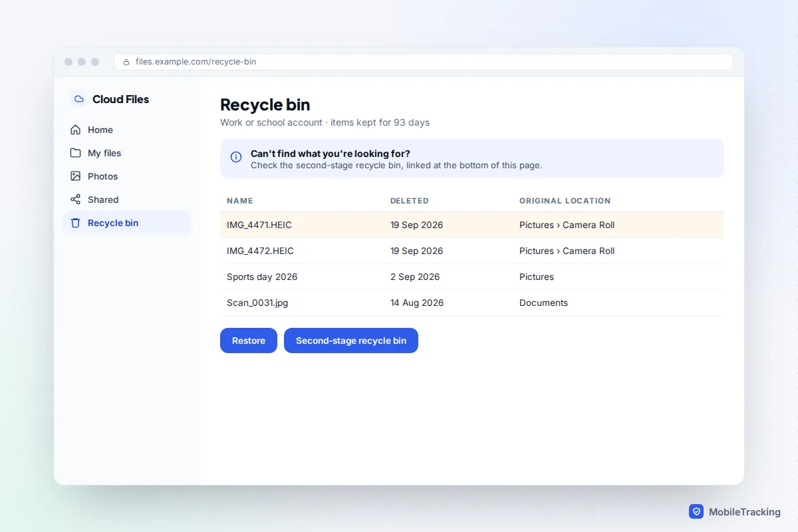The image size is (798, 532).
Task: Click the NAME column header
Action: 240,201
